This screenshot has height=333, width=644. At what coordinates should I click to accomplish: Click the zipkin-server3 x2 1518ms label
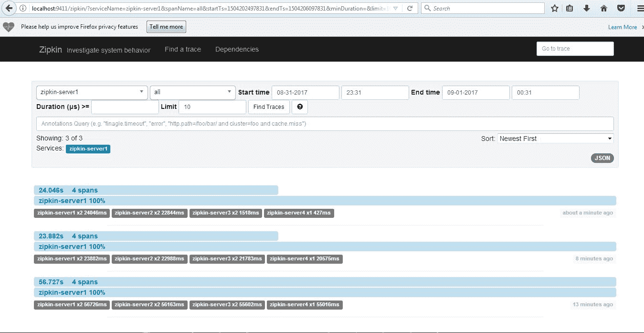[226, 213]
